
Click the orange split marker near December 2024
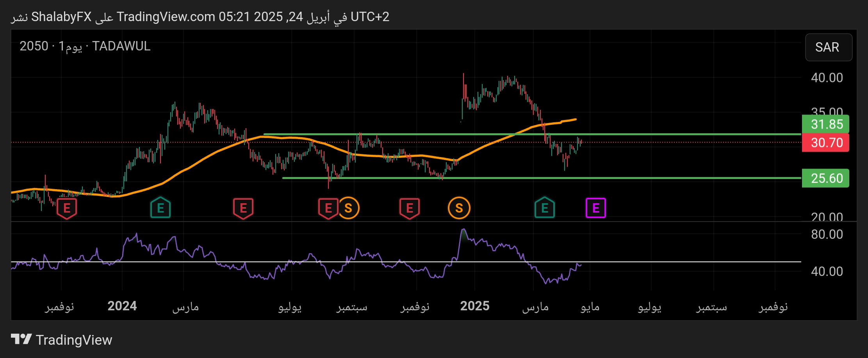pyautogui.click(x=459, y=208)
